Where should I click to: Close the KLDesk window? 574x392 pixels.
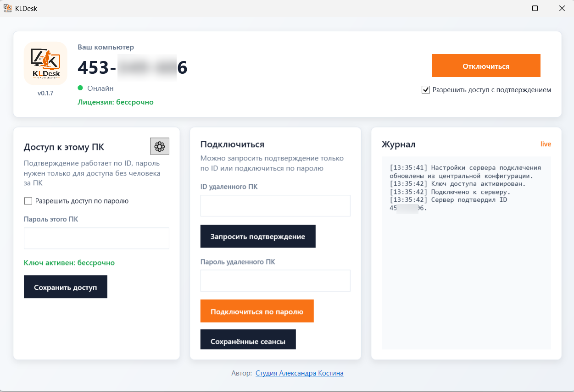pyautogui.click(x=562, y=8)
